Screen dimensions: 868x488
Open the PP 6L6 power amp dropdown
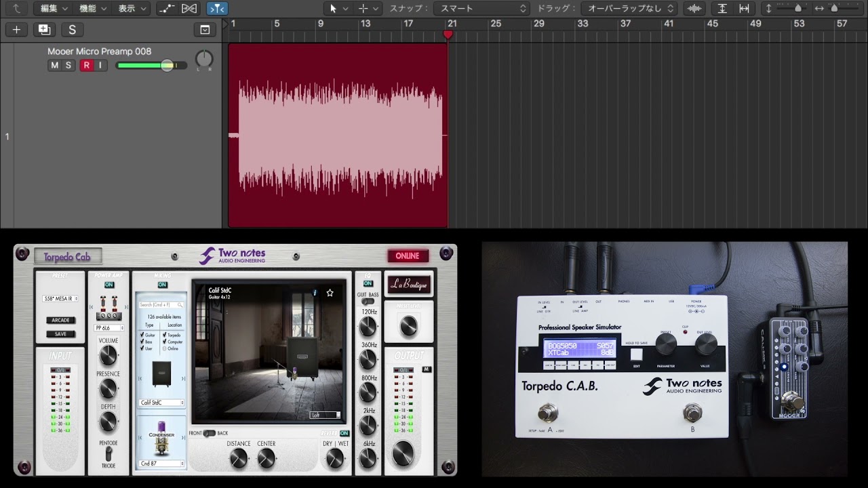(109, 328)
